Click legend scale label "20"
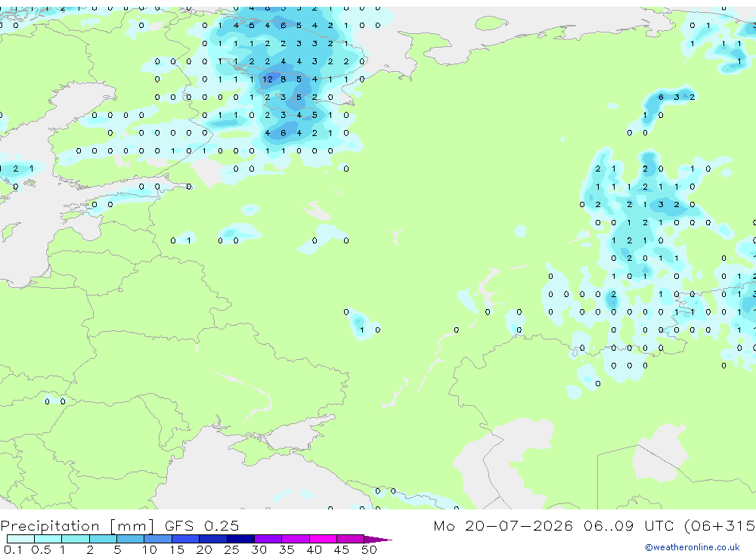 [204, 549]
